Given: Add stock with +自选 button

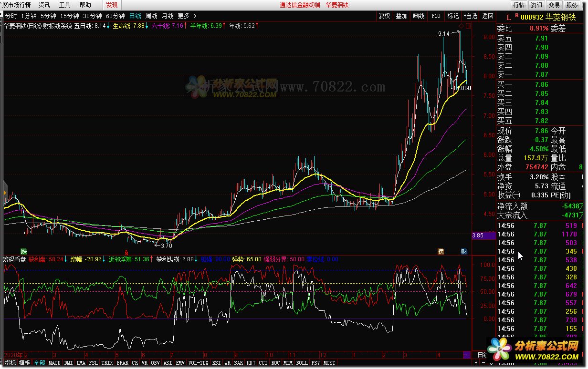Looking at the screenshot, I should 470,16.
